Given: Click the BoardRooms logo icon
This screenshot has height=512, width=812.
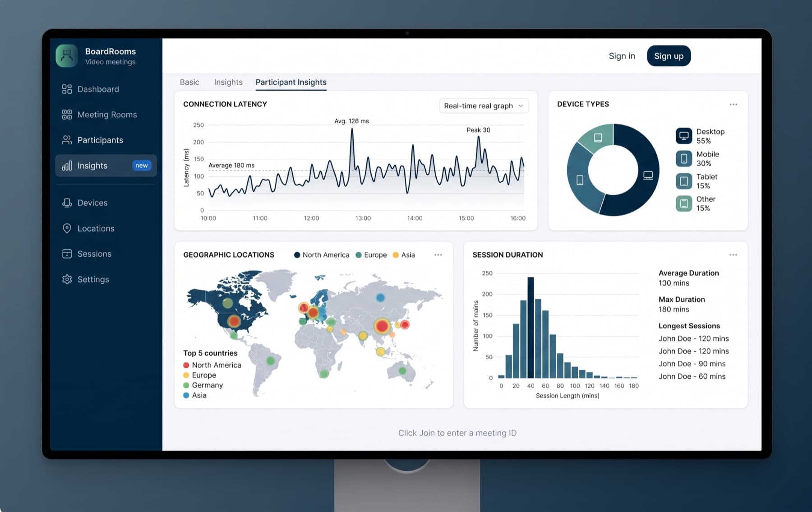Looking at the screenshot, I should tap(67, 56).
